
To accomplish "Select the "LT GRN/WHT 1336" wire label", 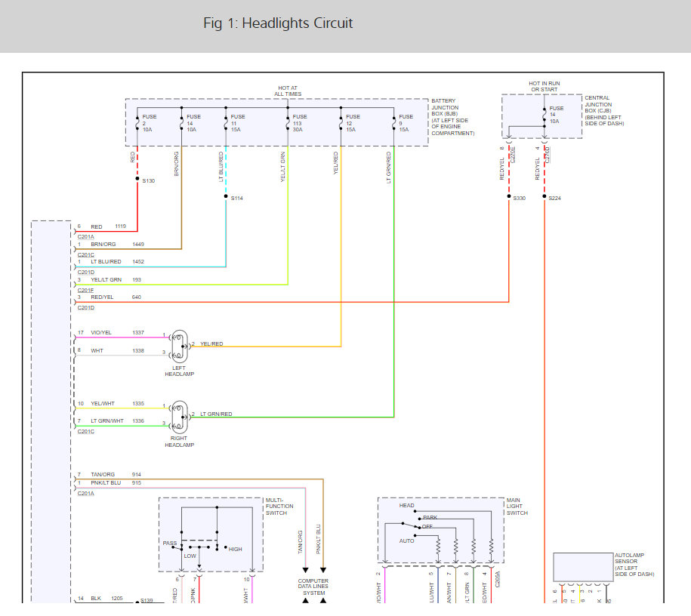I will click(117, 420).
